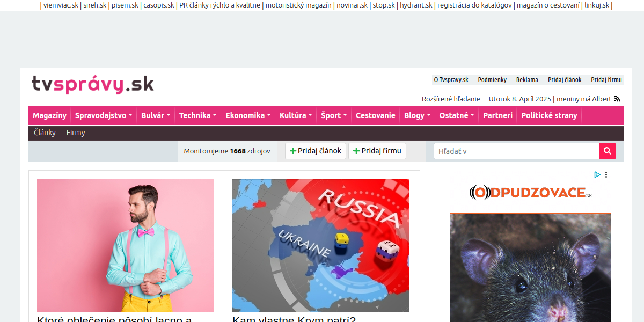
Task: Visit the stop.sk link
Action: tap(384, 5)
